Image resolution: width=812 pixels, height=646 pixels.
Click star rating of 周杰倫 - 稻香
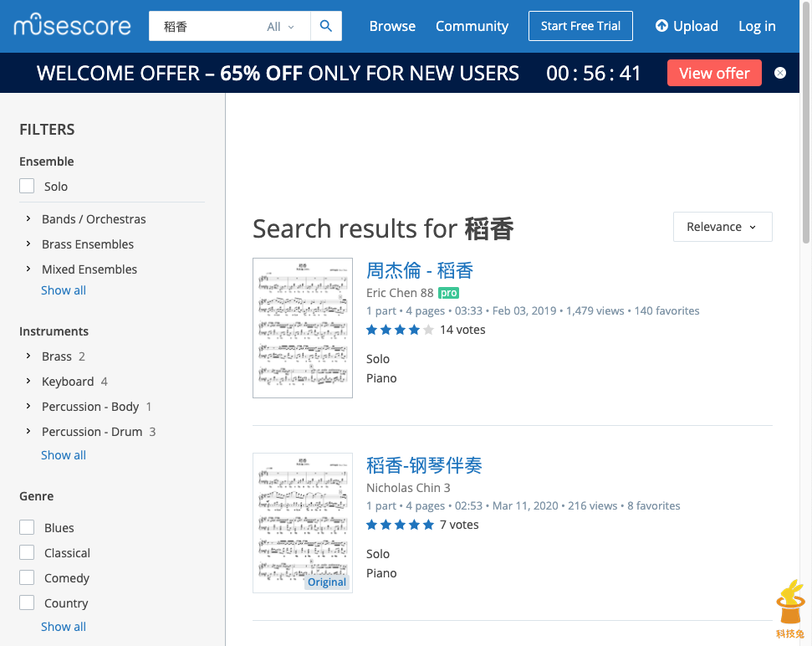[399, 330]
